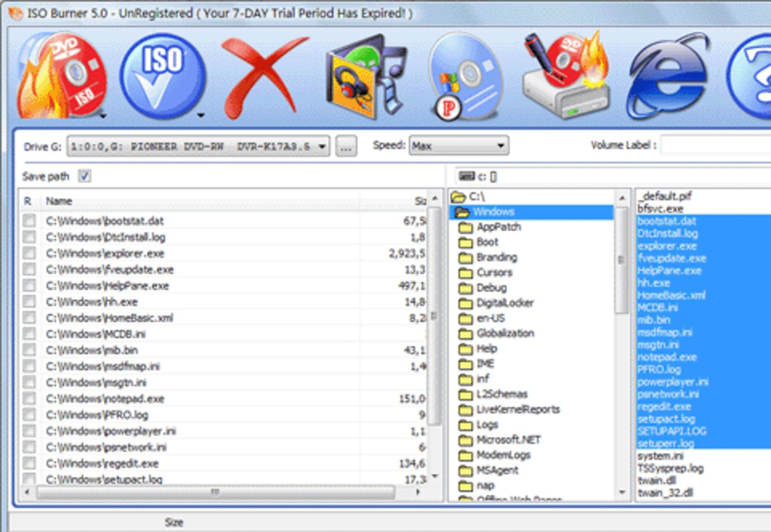771x532 pixels.
Task: Check the box for notepad.exe row
Action: 29,399
